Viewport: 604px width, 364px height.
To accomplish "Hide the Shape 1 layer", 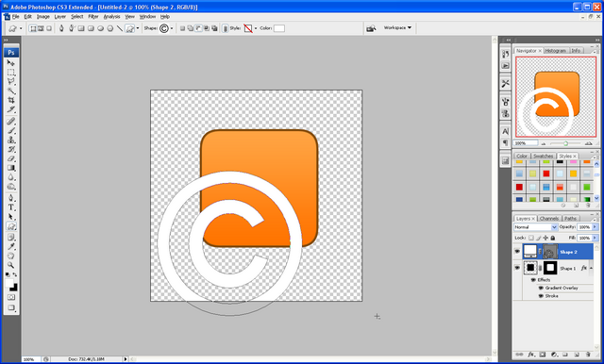I will click(x=517, y=268).
